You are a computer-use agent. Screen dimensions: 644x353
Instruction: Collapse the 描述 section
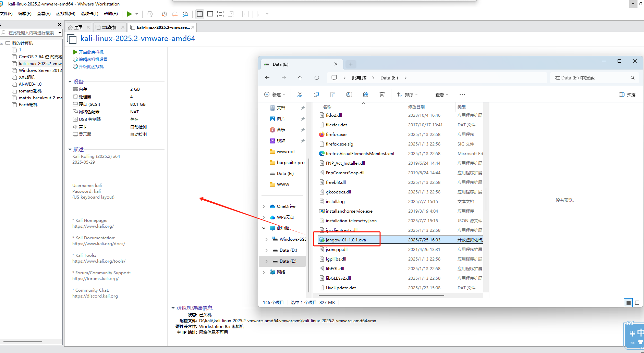point(70,149)
